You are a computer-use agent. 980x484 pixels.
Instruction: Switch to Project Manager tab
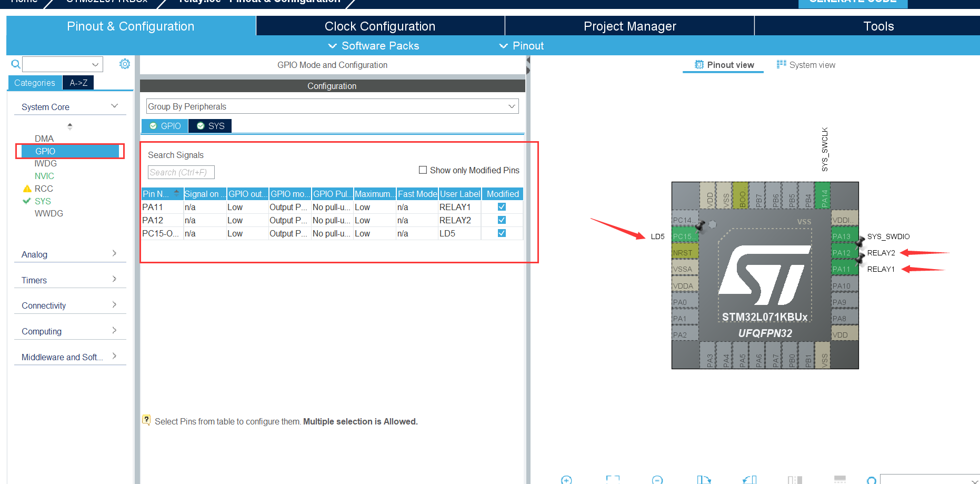629,26
